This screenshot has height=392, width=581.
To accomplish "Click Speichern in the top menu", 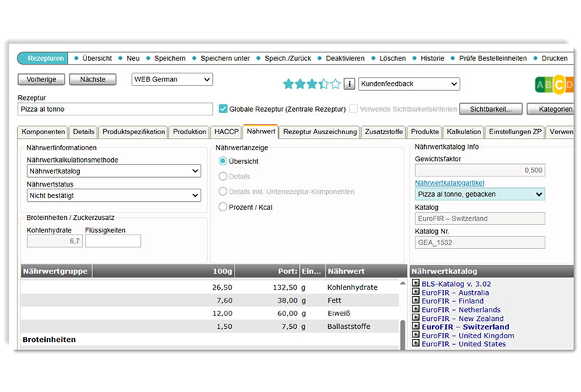I will point(170,58).
